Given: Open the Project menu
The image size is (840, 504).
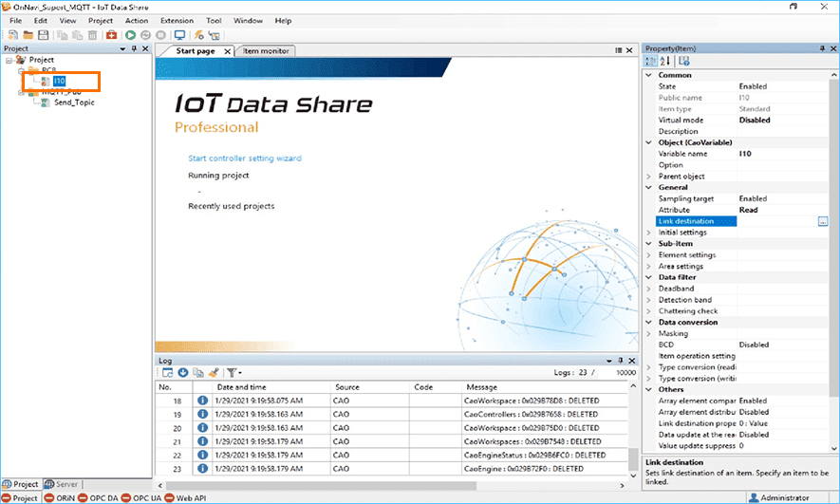Looking at the screenshot, I should coord(101,20).
